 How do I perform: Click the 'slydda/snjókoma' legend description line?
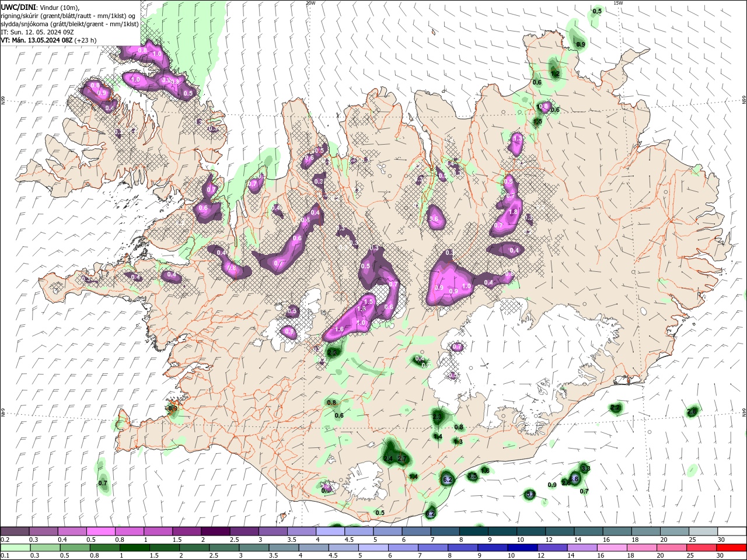click(70, 24)
